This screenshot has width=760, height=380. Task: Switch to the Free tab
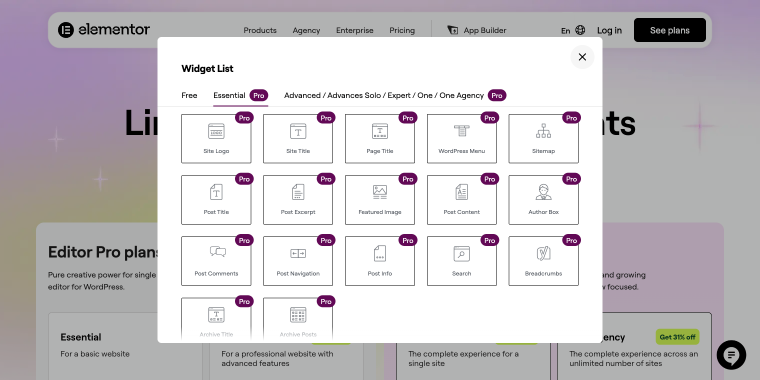(189, 95)
